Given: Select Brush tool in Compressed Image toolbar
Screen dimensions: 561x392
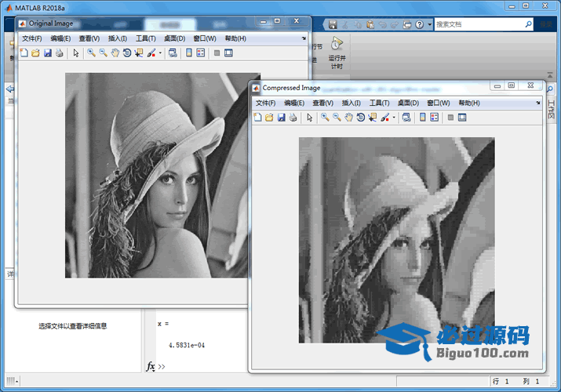Looking at the screenshot, I should (385, 117).
